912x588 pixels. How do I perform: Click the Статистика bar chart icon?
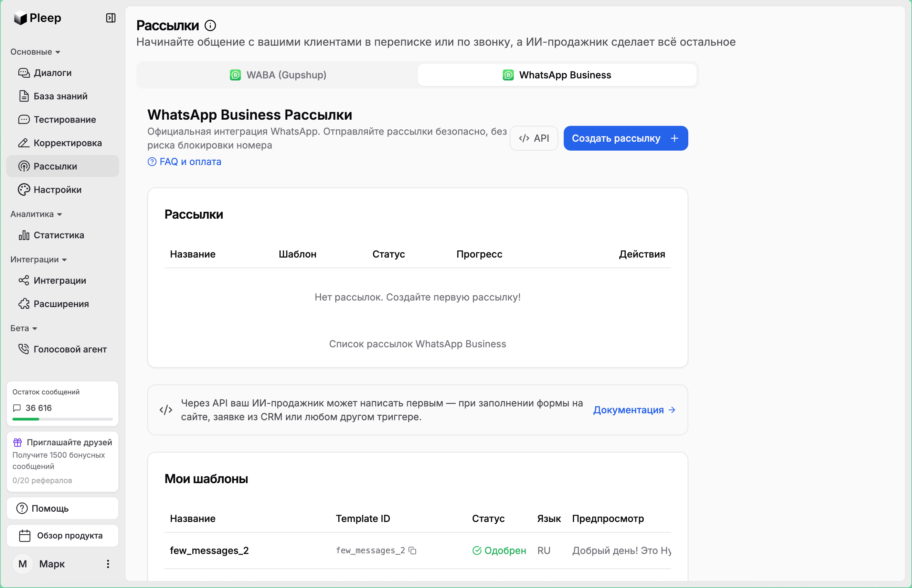[x=24, y=235]
